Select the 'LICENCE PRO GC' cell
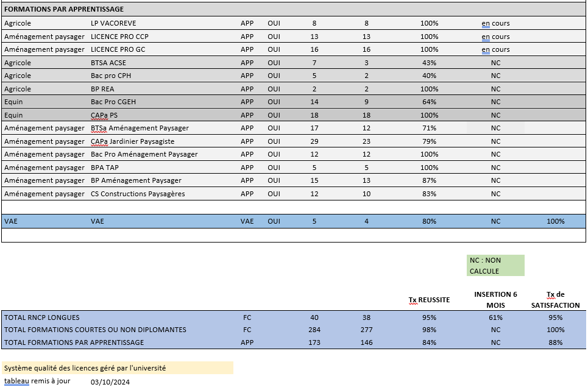 click(118, 49)
